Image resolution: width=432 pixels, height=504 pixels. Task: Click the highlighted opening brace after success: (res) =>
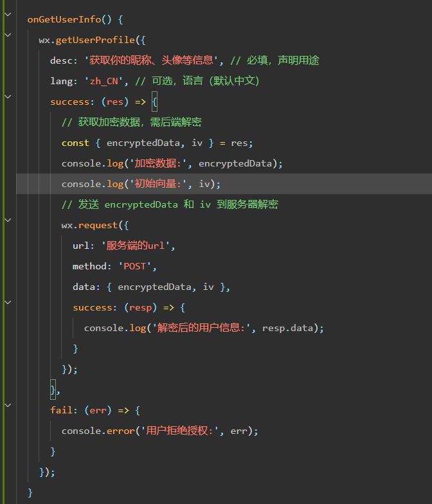154,102
